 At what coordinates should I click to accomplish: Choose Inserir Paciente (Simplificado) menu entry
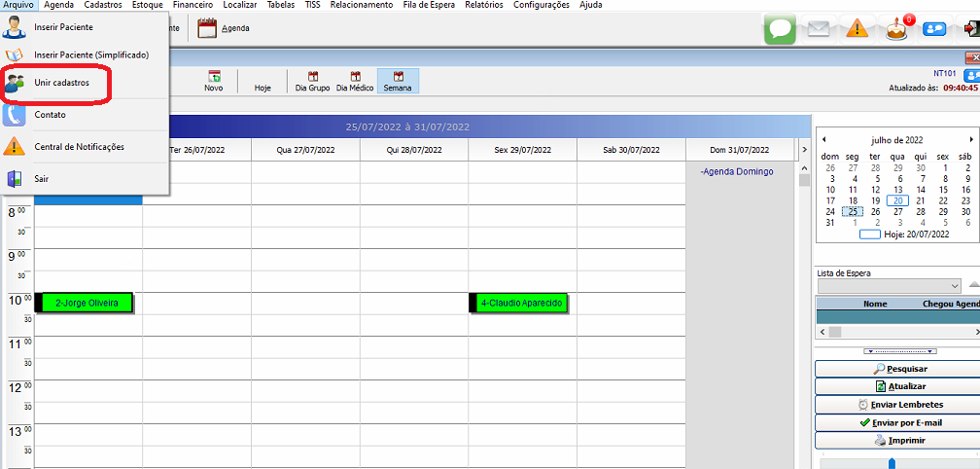click(90, 54)
